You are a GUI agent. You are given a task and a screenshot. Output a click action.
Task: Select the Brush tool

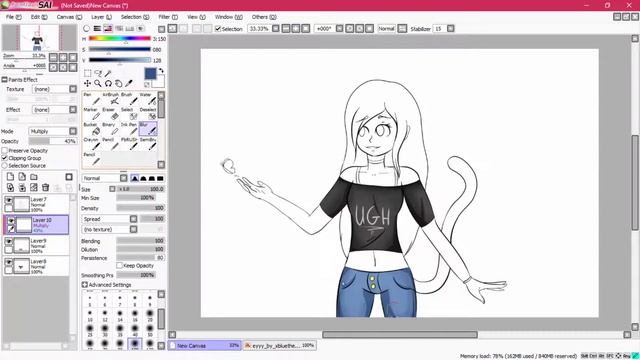(x=129, y=99)
